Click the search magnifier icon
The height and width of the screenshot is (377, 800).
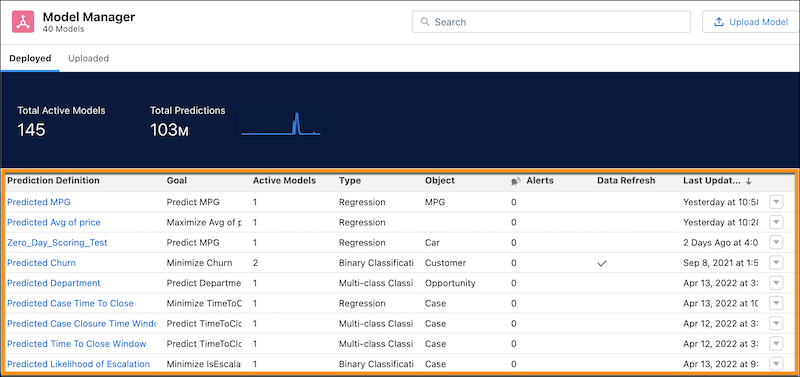click(424, 22)
